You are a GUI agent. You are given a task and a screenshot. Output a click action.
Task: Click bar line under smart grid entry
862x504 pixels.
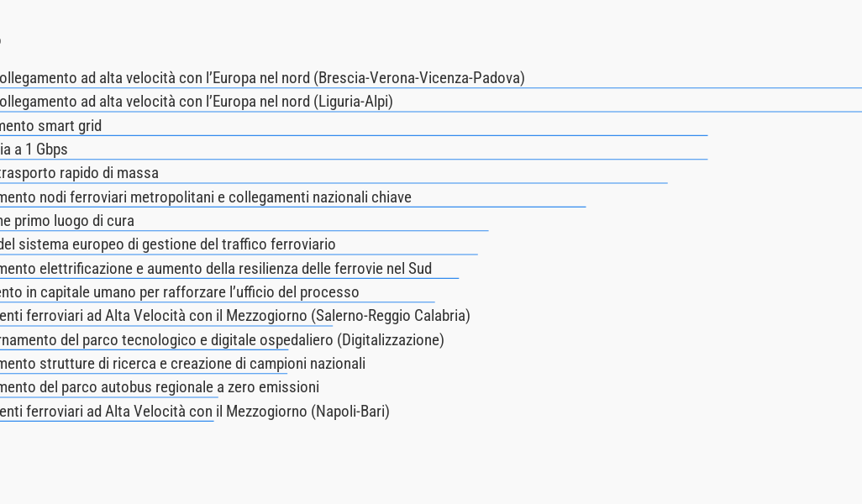(x=354, y=135)
